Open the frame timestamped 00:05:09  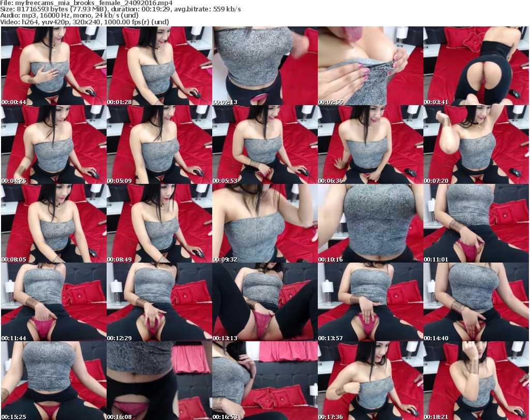pyautogui.click(x=159, y=145)
